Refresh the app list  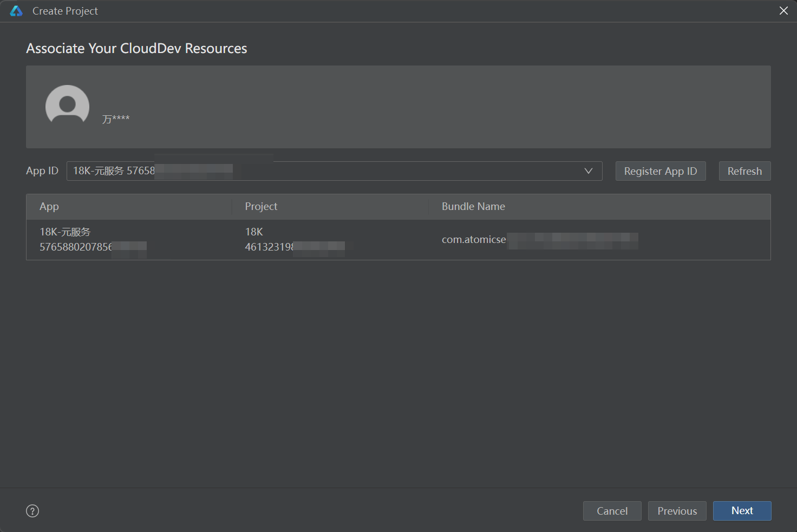tap(744, 171)
